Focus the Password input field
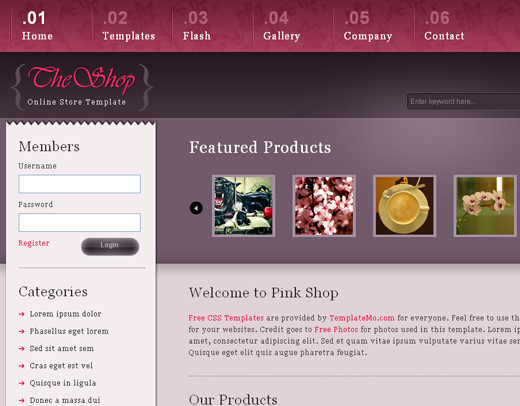 80,222
